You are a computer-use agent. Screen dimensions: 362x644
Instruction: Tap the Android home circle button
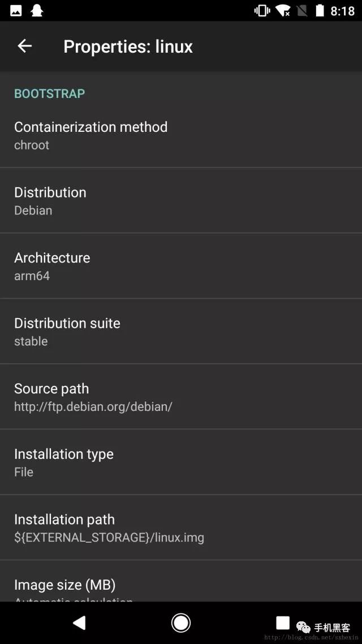pos(180,622)
